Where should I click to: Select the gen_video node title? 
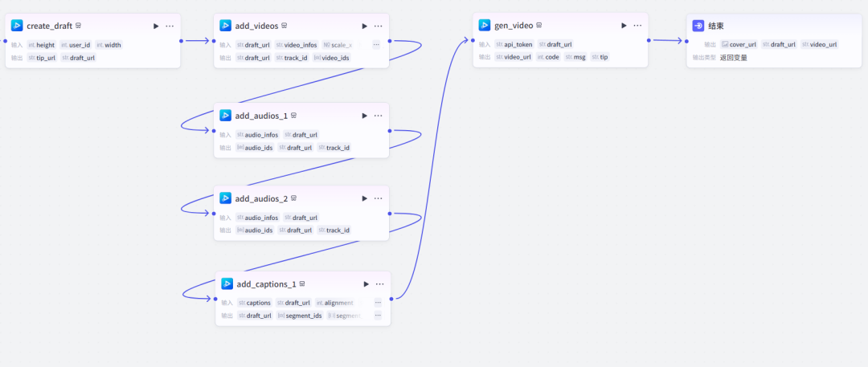(514, 26)
